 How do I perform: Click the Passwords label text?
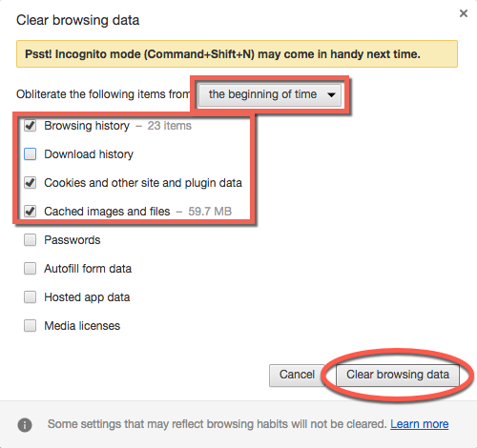point(73,240)
